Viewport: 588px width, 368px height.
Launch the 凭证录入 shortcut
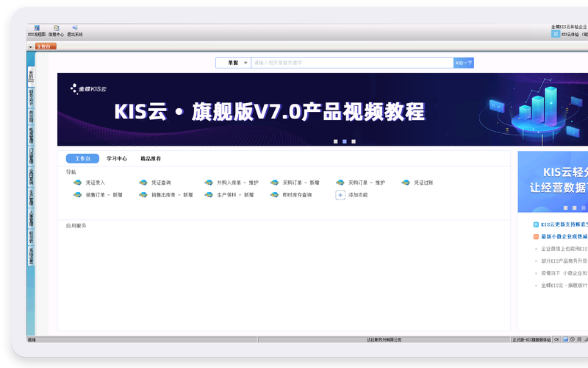(90, 183)
